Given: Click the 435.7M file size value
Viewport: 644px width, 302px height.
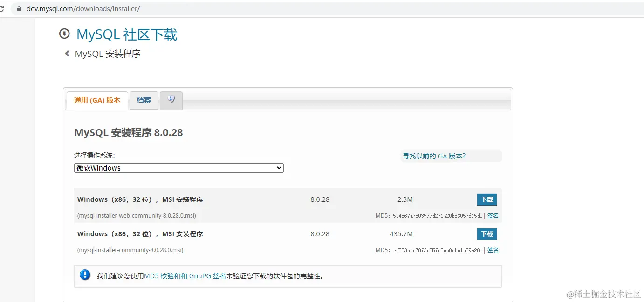Looking at the screenshot, I should (x=401, y=234).
